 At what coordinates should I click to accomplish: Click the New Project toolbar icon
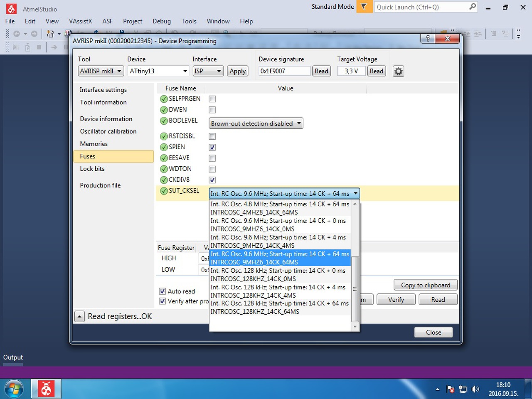pyautogui.click(x=50, y=34)
